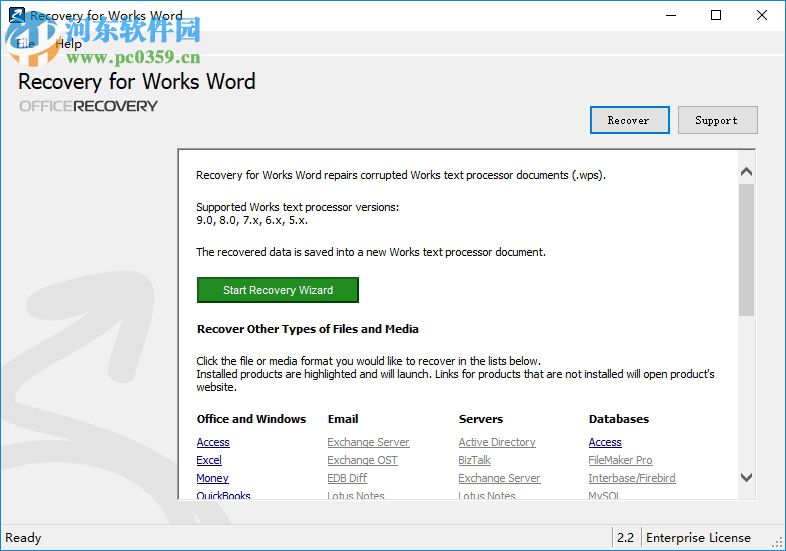This screenshot has width=786, height=551.
Task: Open the Excel recovery link
Action: [x=209, y=460]
